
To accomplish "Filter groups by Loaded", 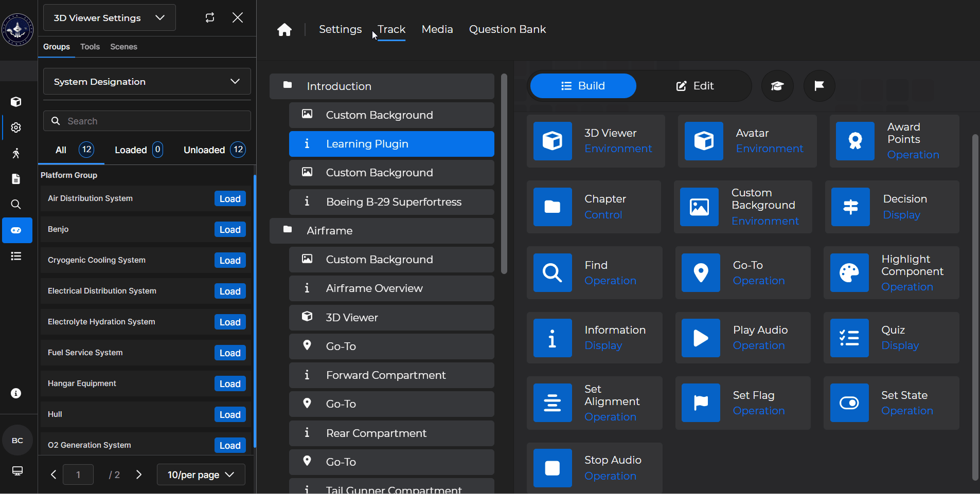I will pos(139,150).
